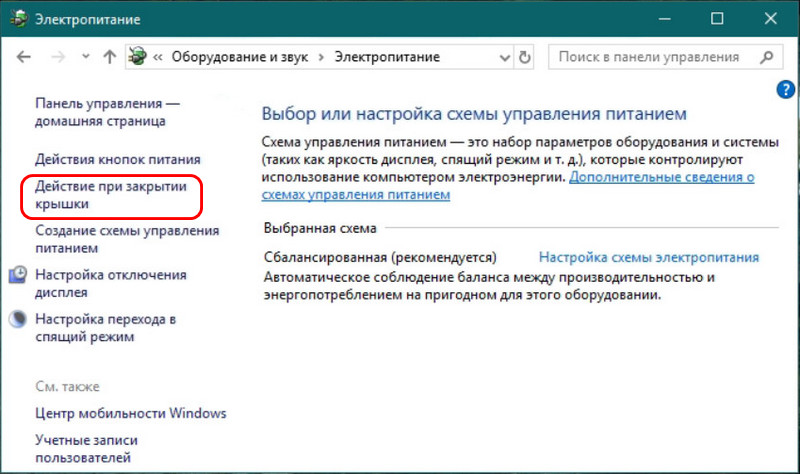Click the power options icon in address bar

point(140,57)
